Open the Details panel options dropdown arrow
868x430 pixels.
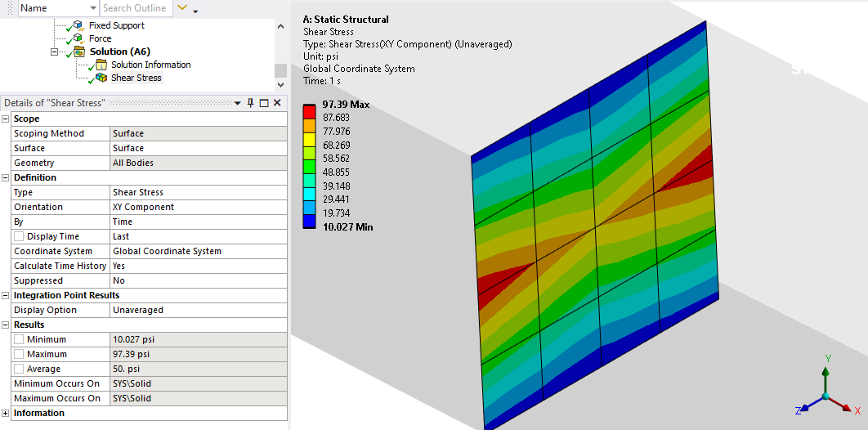pos(237,103)
